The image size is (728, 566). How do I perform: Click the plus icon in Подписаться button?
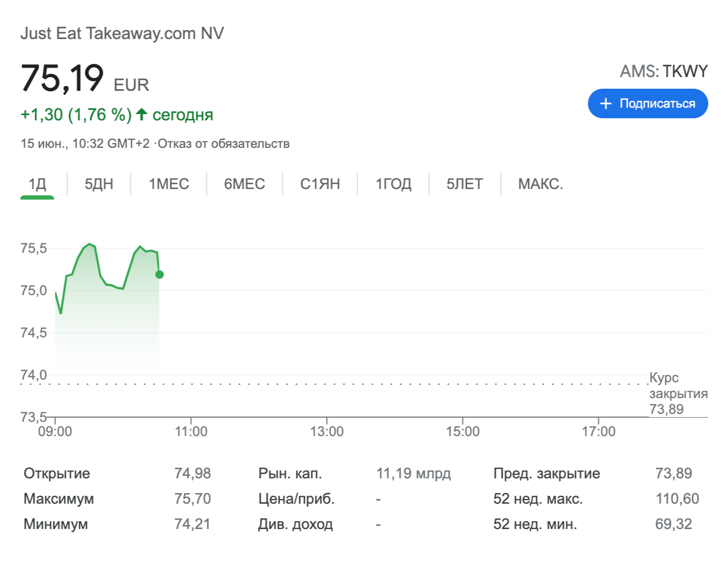pyautogui.click(x=606, y=103)
